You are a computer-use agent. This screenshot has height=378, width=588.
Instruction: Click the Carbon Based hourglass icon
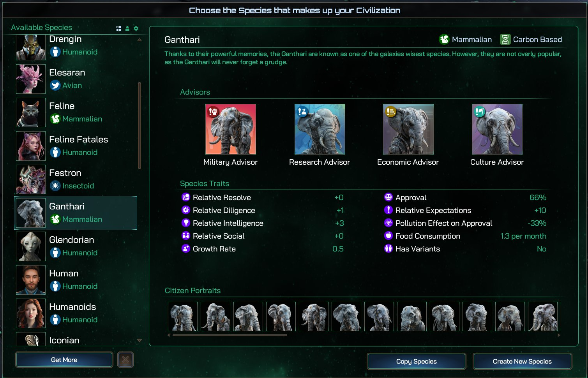(x=505, y=39)
